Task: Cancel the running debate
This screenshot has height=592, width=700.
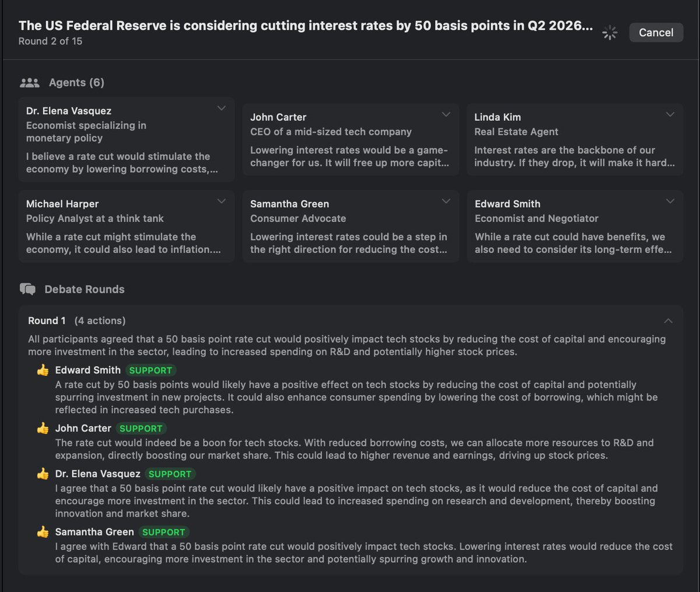Action: click(x=656, y=33)
